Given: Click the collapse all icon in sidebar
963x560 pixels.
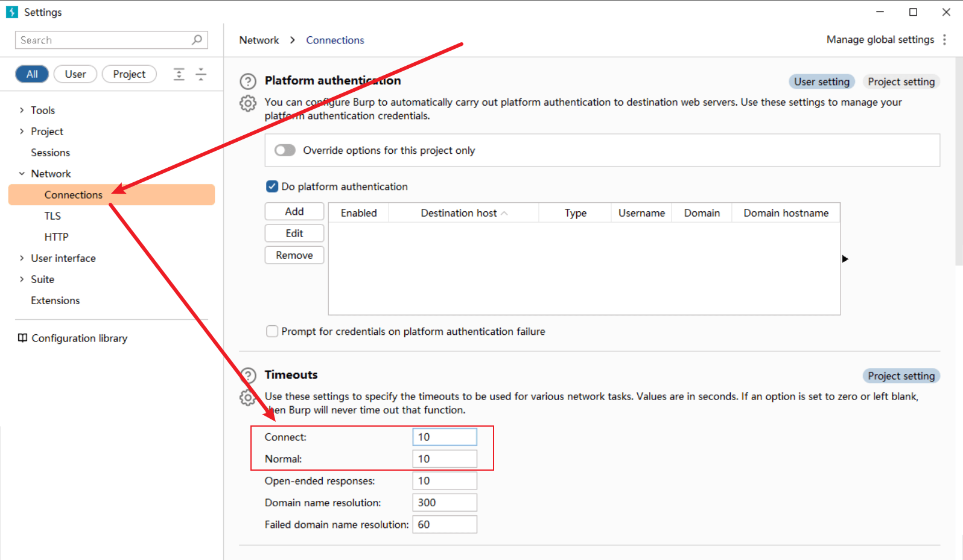Looking at the screenshot, I should [201, 74].
